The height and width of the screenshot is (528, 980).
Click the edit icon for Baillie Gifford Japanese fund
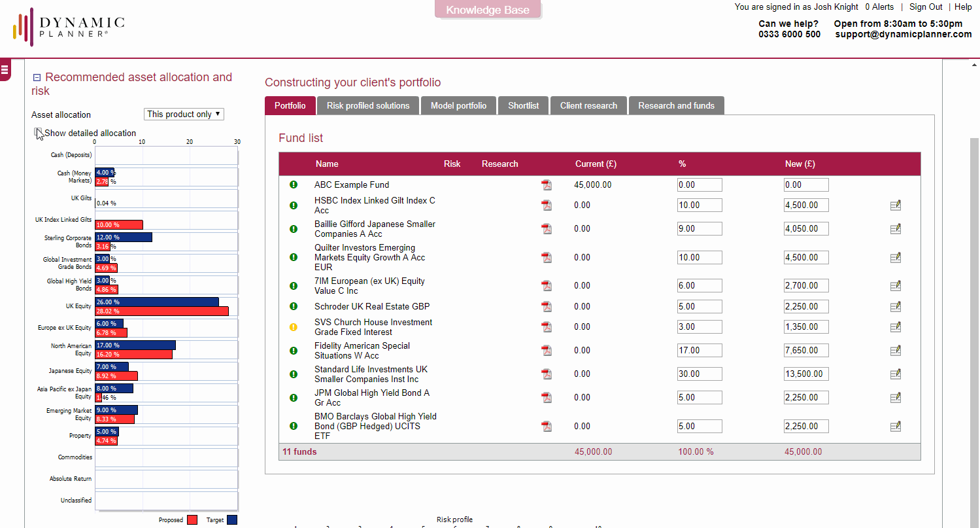(x=896, y=229)
